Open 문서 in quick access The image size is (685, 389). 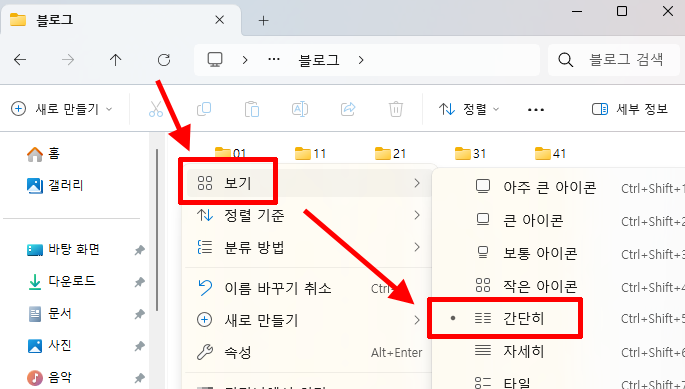click(49, 314)
